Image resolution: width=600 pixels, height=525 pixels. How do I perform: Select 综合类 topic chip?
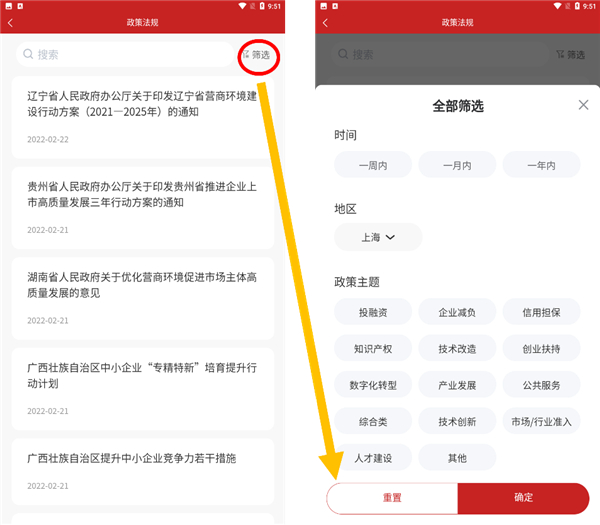(373, 421)
